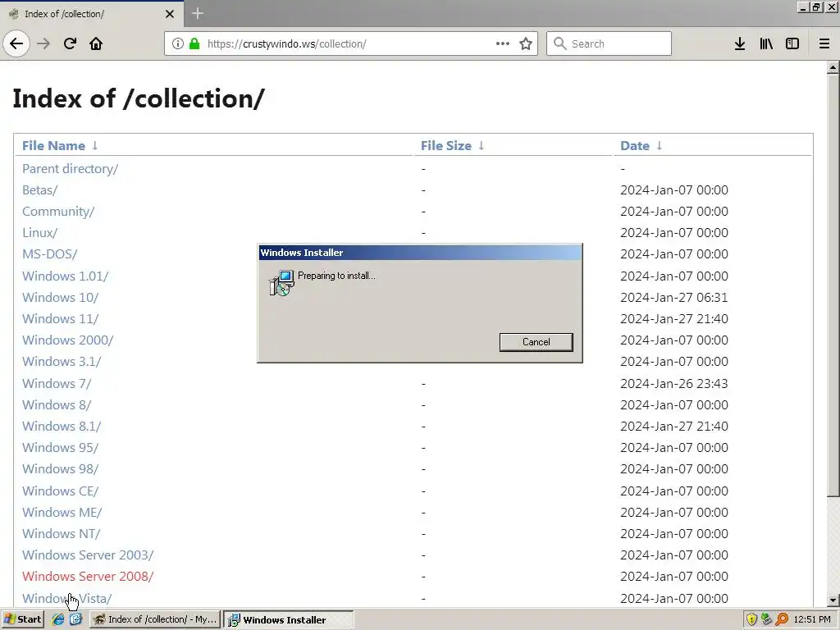Sort listing by File Name
This screenshot has height=630, width=840.
coord(53,146)
